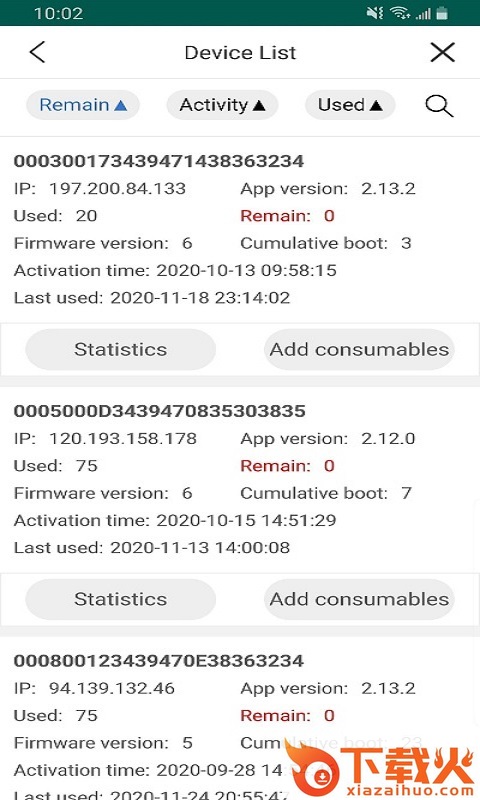Open Statistics for device ending 38363234
This screenshot has height=800, width=480.
120,349
